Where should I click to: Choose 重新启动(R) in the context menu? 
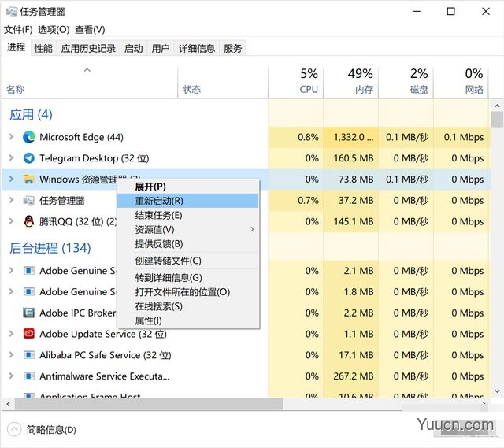[187, 201]
